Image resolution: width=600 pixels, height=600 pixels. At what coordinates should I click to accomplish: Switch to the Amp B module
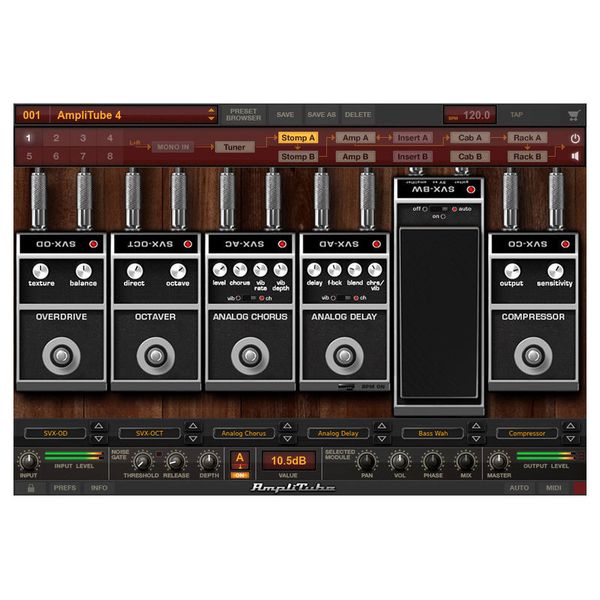355,157
